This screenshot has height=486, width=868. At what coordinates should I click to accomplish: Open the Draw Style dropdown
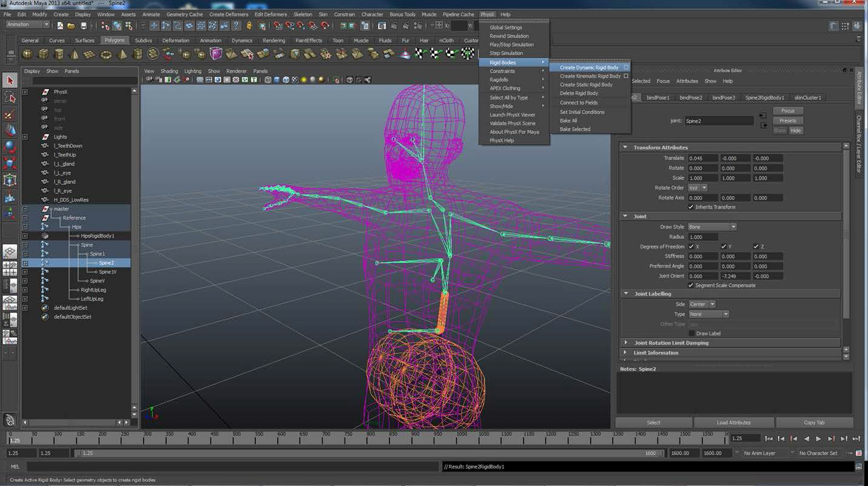712,227
